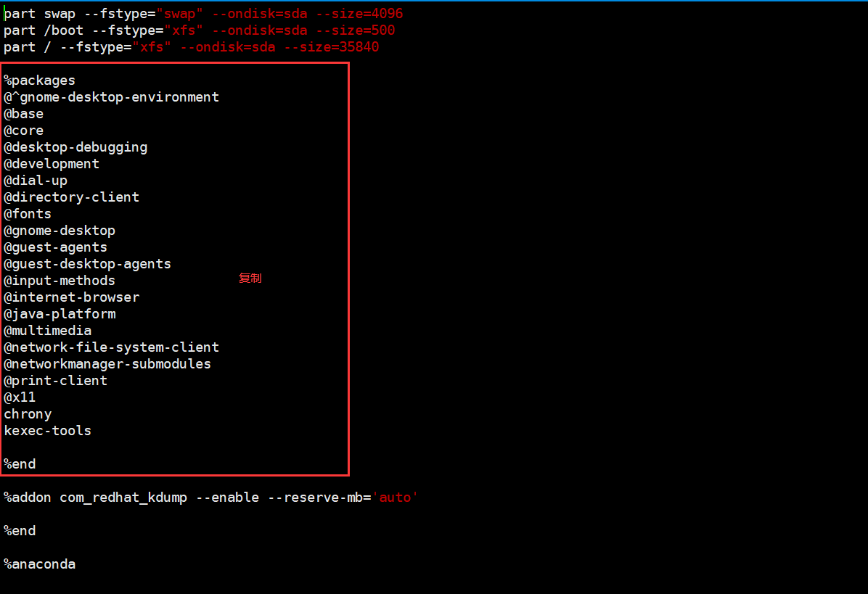
Task: Click the 'auto' reserve-mb value
Action: [x=396, y=498]
